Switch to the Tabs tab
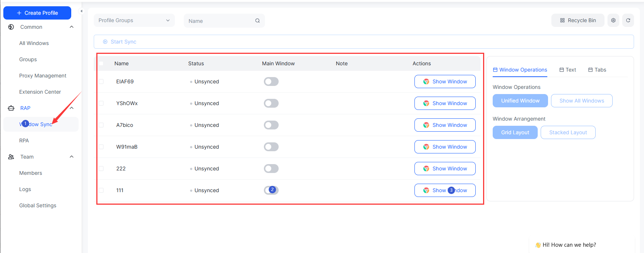Screen dimensions: 644x253 pos(597,70)
